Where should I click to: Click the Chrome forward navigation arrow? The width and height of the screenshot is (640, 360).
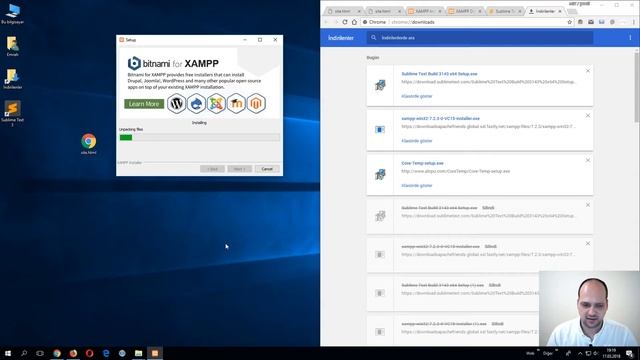(x=336, y=22)
